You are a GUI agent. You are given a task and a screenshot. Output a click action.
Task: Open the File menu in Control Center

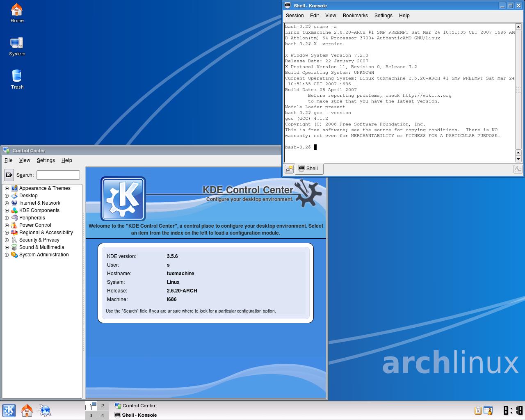[x=9, y=160]
